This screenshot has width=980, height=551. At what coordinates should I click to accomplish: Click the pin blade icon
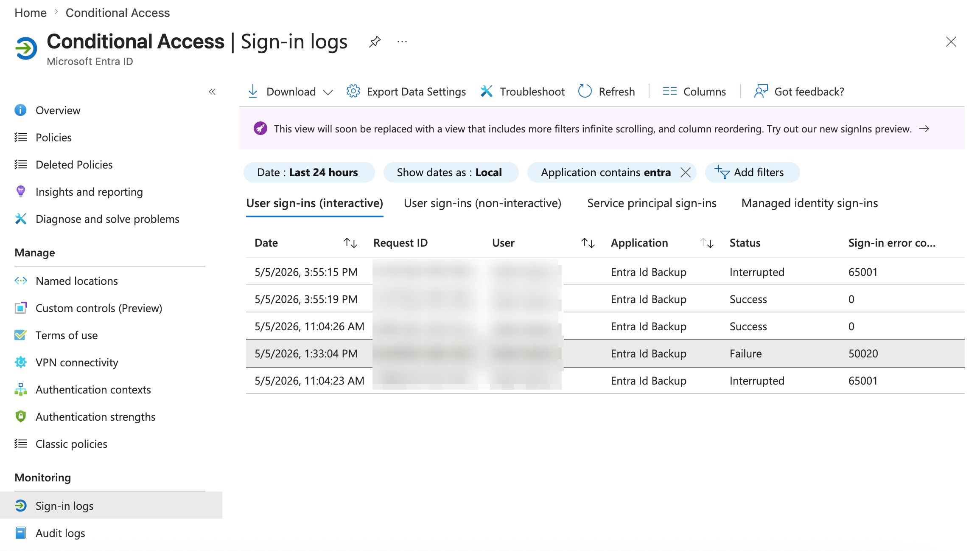375,42
